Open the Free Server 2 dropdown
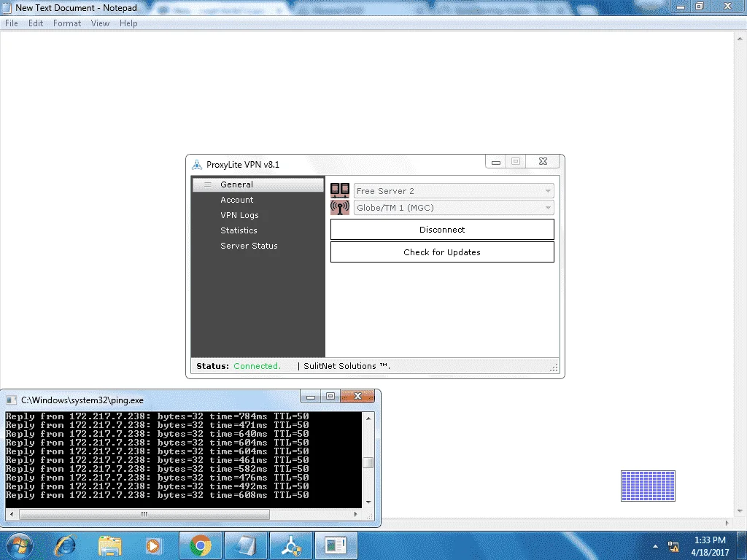This screenshot has height=560, width=747. 454,191
